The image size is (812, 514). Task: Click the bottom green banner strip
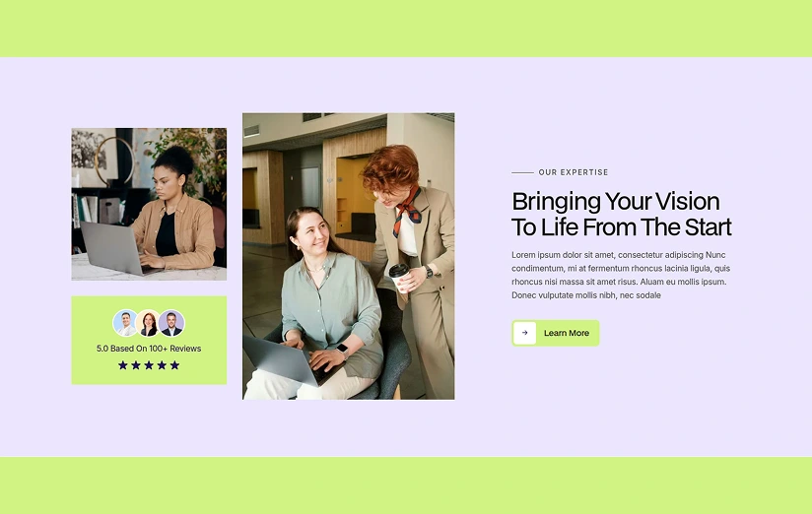406,485
